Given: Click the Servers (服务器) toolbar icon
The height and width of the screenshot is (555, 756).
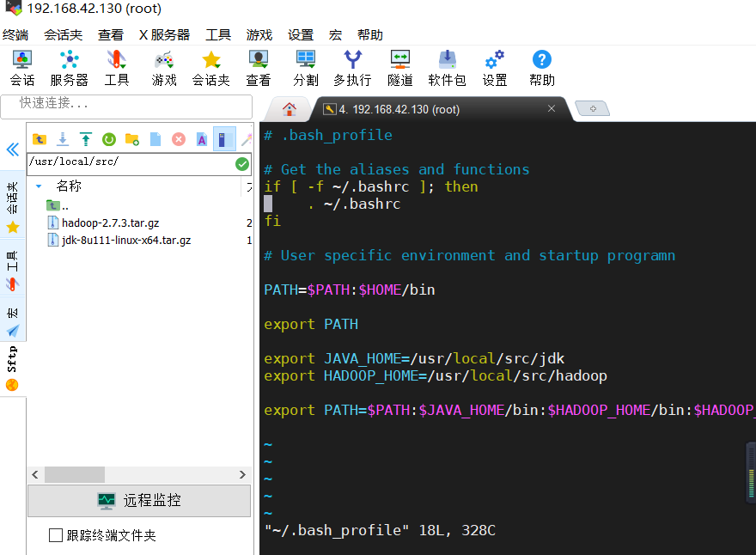Looking at the screenshot, I should tap(70, 69).
